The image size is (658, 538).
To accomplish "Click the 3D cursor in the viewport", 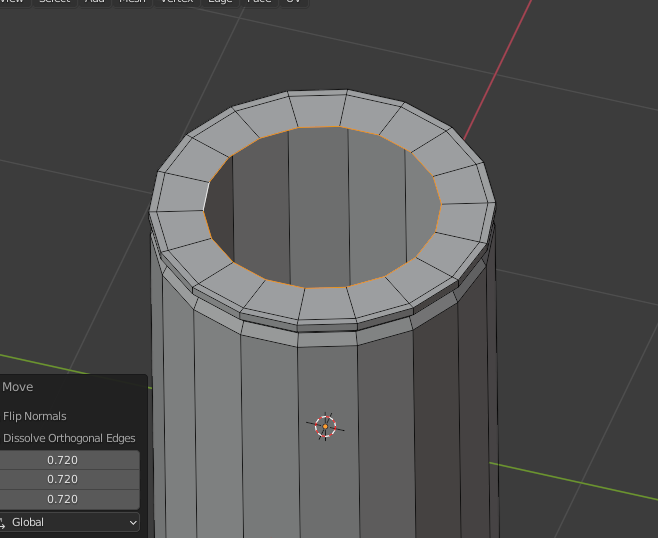I will pyautogui.click(x=325, y=426).
